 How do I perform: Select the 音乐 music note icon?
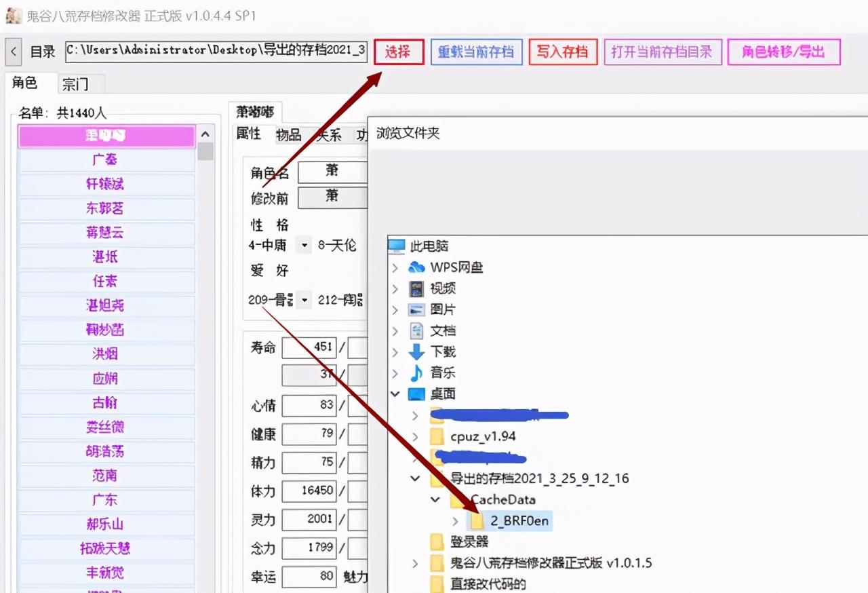coord(416,372)
